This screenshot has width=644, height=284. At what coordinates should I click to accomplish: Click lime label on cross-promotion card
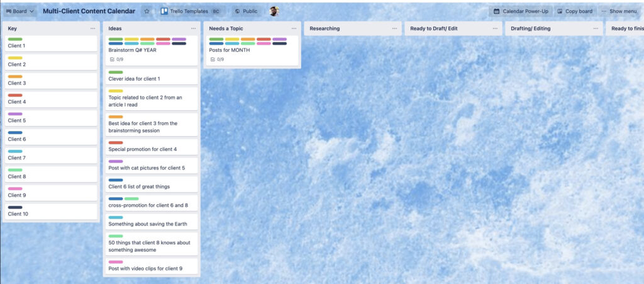[x=131, y=198]
